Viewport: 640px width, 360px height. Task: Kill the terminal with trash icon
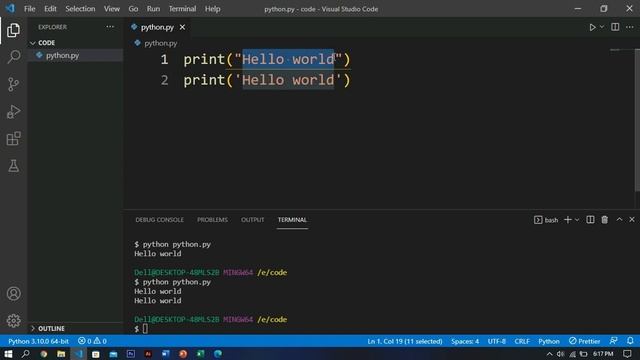point(604,220)
